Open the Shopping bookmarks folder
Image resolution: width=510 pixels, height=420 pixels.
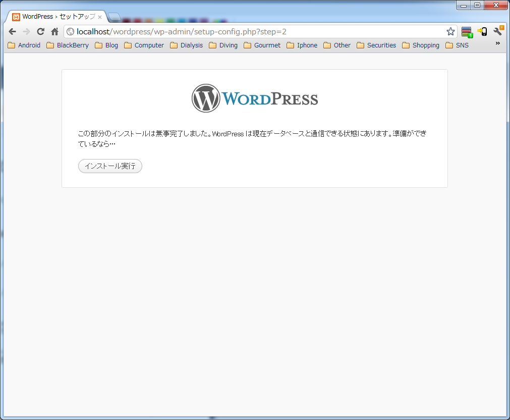coord(421,45)
